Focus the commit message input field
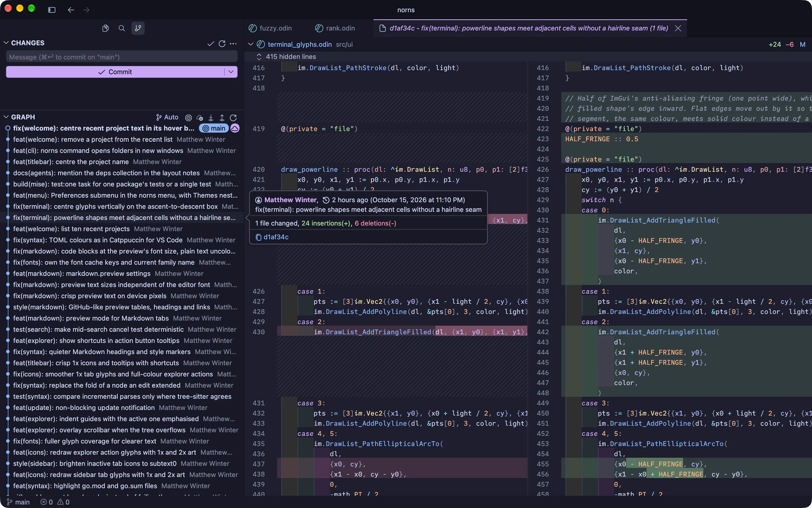The width and height of the screenshot is (812, 508). (x=122, y=57)
